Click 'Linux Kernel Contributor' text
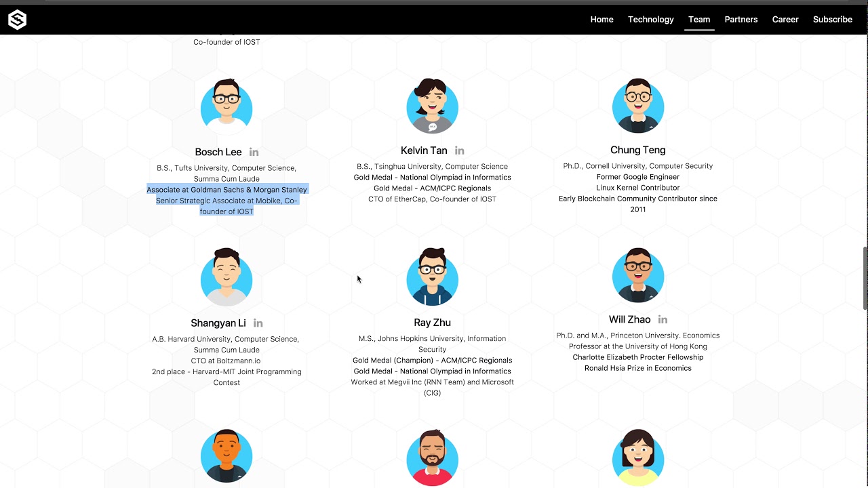This screenshot has height=488, width=868. (638, 188)
